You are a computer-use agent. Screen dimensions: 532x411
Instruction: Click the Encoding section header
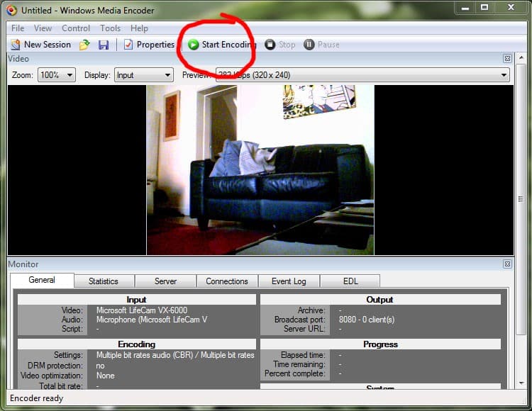(x=136, y=344)
